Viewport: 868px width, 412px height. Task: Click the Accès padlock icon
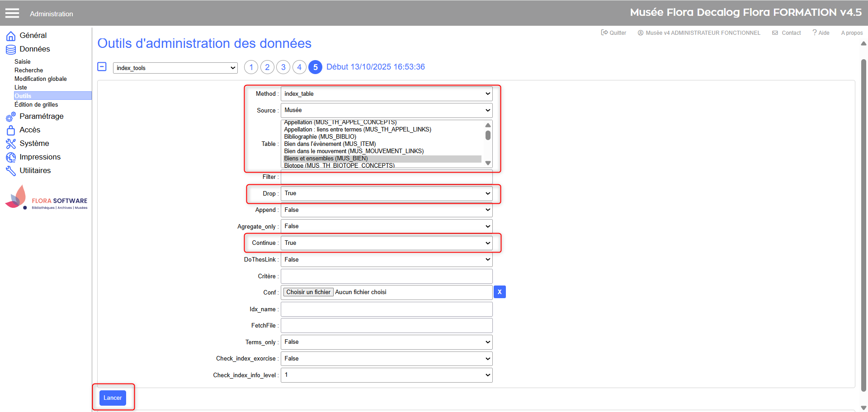click(11, 130)
